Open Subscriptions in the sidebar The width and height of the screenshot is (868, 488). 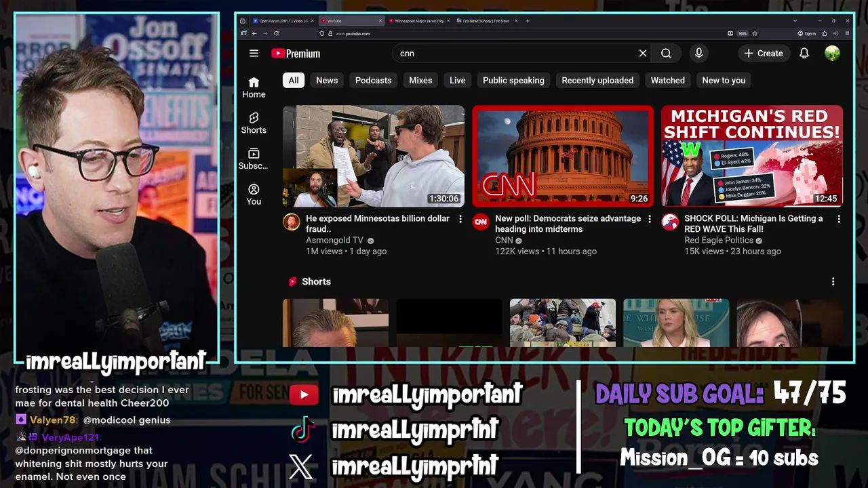click(254, 159)
